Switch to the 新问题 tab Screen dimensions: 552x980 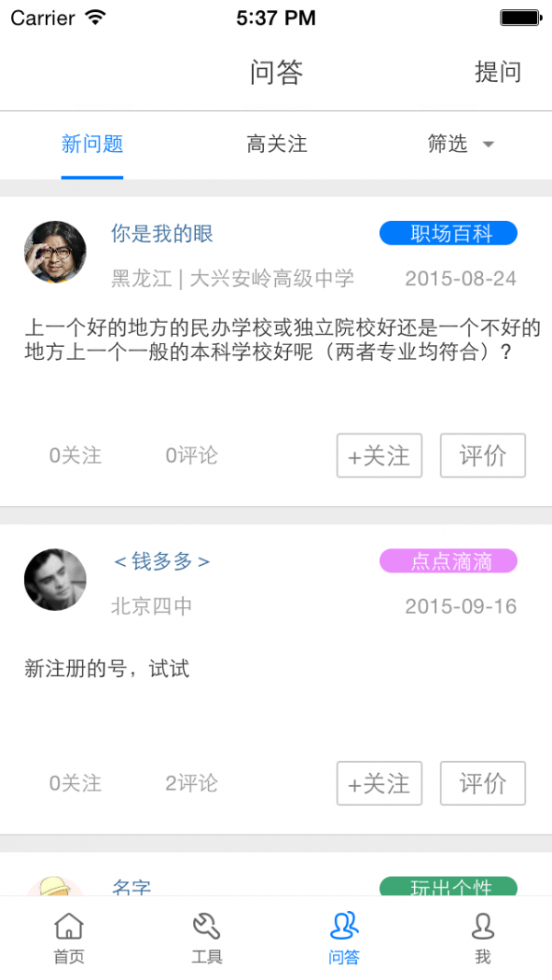coord(92,144)
